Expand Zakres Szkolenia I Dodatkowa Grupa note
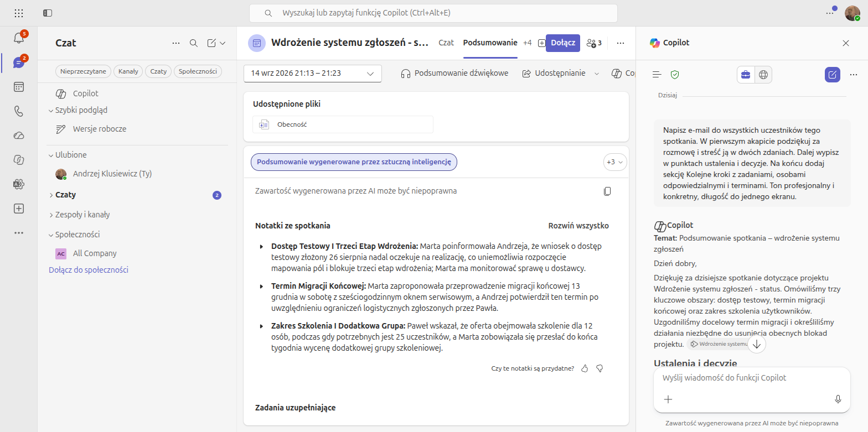This screenshot has width=868, height=432. coord(261,326)
